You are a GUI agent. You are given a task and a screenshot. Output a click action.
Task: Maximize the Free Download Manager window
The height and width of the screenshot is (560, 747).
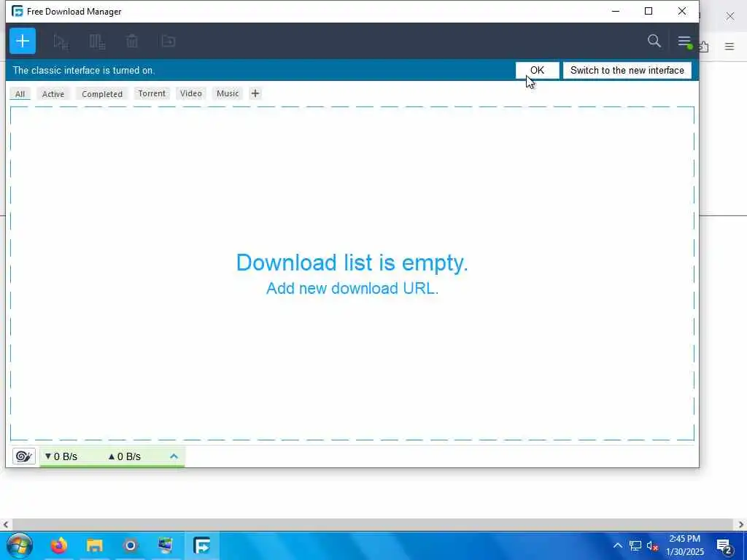[649, 11]
